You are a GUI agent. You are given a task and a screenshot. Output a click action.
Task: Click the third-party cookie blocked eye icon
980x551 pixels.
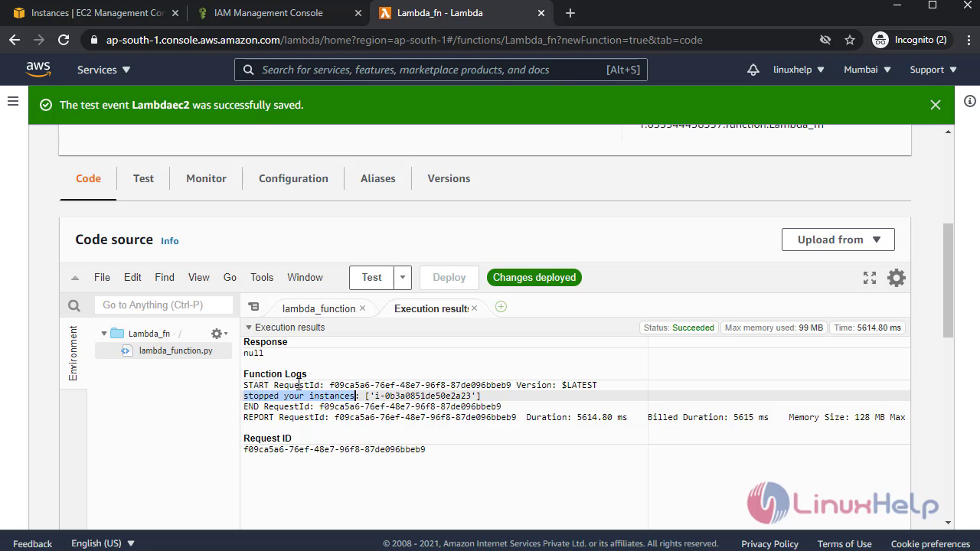click(x=825, y=40)
